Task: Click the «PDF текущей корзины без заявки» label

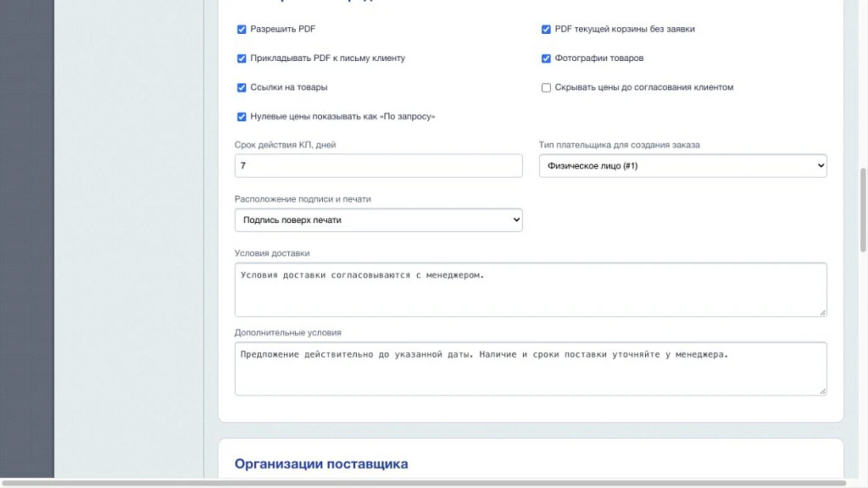Action: coord(625,29)
